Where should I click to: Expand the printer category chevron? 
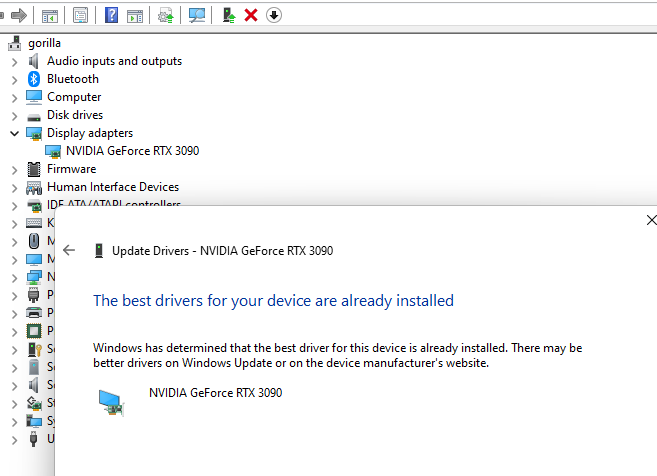(x=15, y=314)
